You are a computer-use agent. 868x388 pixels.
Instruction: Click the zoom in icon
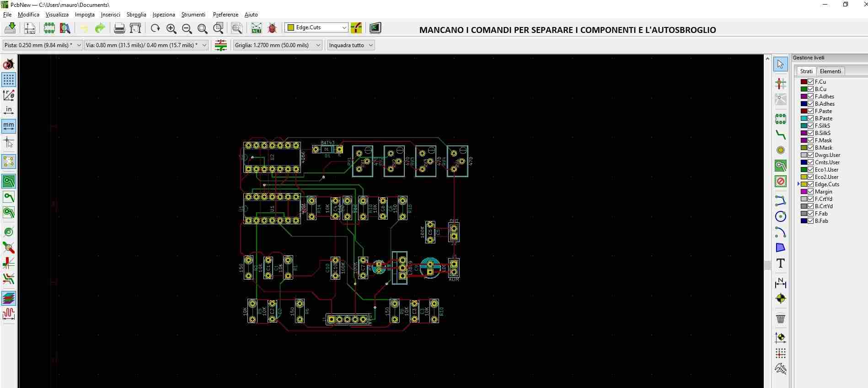point(171,28)
